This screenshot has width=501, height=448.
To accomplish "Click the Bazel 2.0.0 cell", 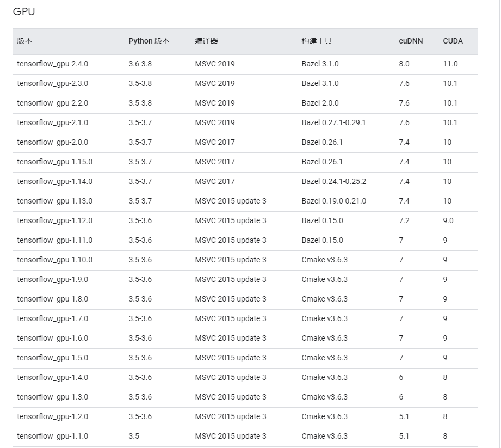I will click(320, 103).
